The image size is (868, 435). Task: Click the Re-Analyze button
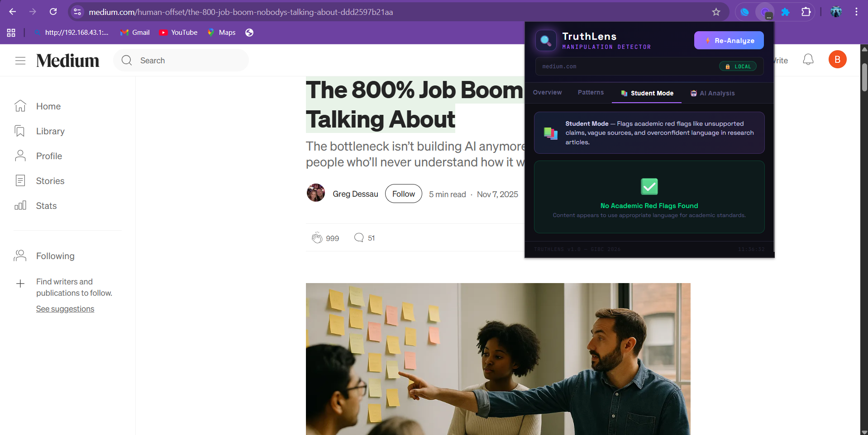tap(729, 40)
